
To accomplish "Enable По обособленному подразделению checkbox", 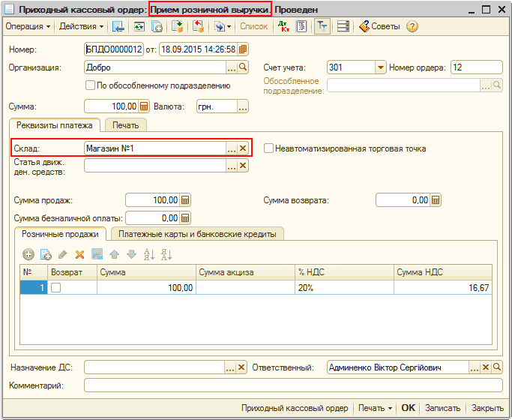I will (x=91, y=85).
